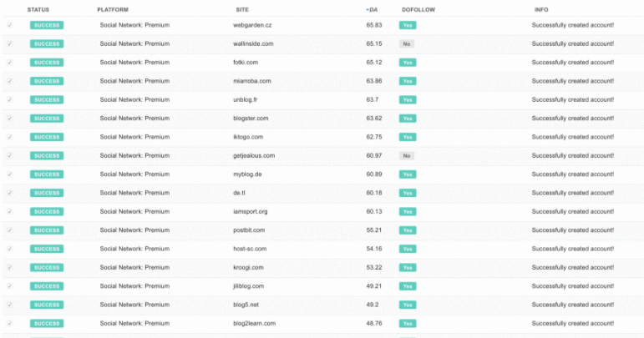Viewport: 644px width, 338px height.
Task: Click the PLATFORM column header
Action: point(113,9)
